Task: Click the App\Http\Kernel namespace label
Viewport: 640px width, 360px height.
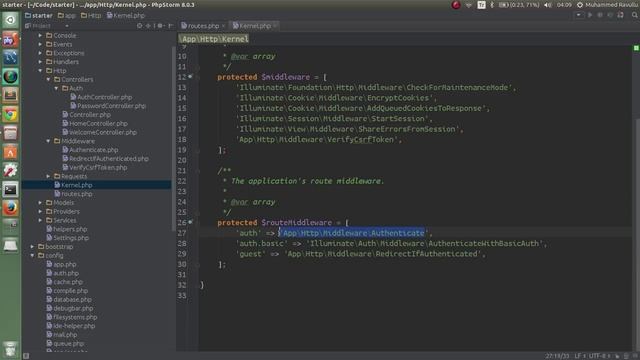Action: [214, 39]
